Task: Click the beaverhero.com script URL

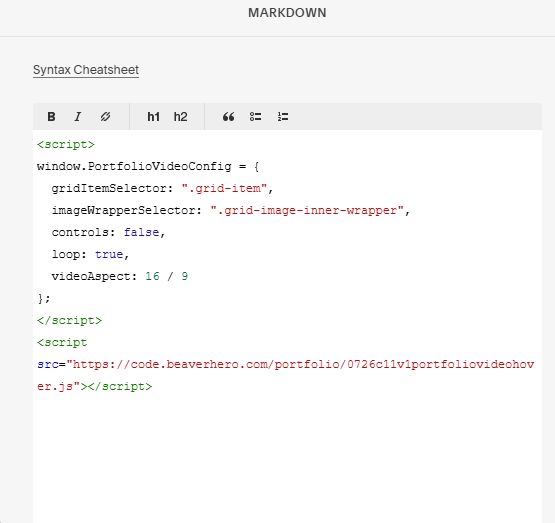Action: coord(286,375)
